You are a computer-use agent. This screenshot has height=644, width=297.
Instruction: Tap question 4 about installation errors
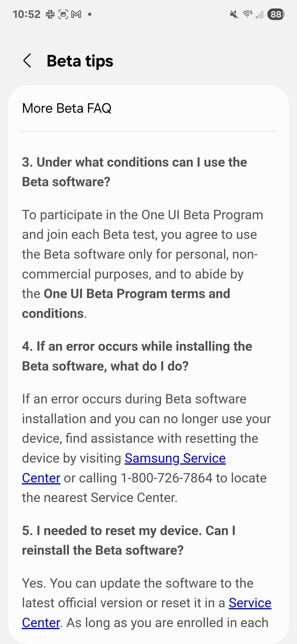coord(137,356)
